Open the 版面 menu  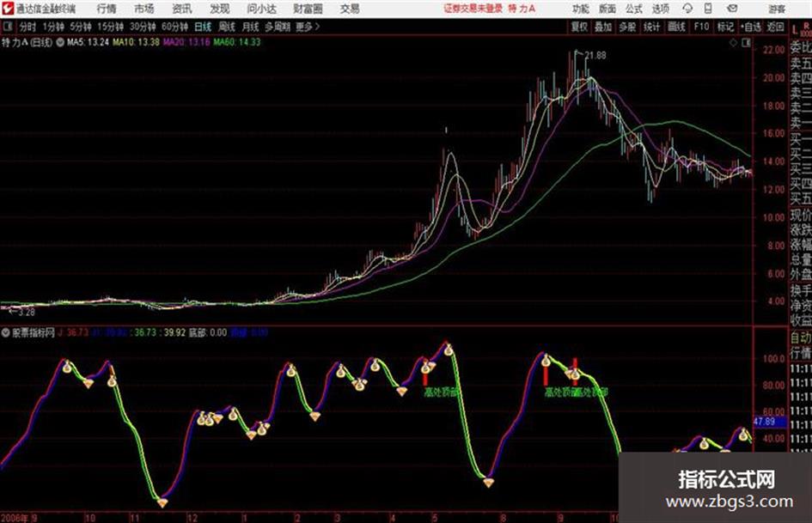point(607,9)
